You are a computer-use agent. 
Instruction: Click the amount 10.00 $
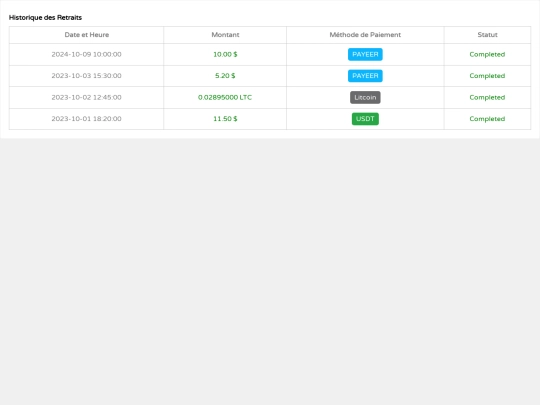(225, 54)
